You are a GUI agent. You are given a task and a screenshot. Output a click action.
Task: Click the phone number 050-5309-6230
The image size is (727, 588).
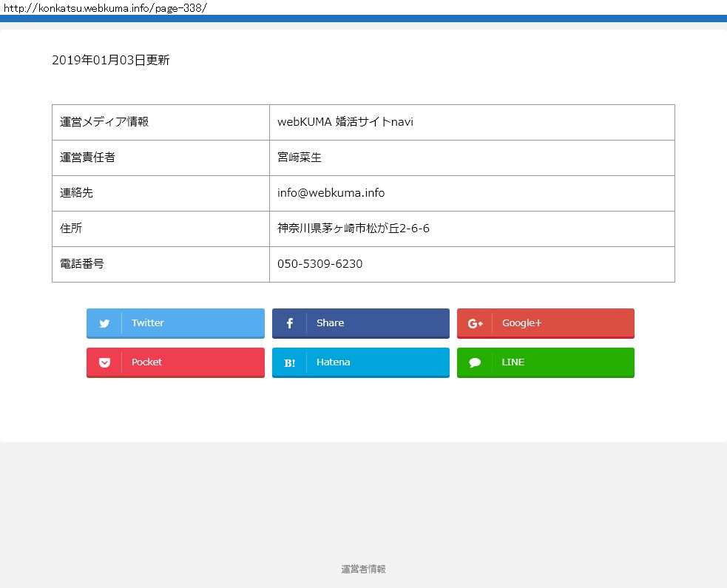point(319,264)
